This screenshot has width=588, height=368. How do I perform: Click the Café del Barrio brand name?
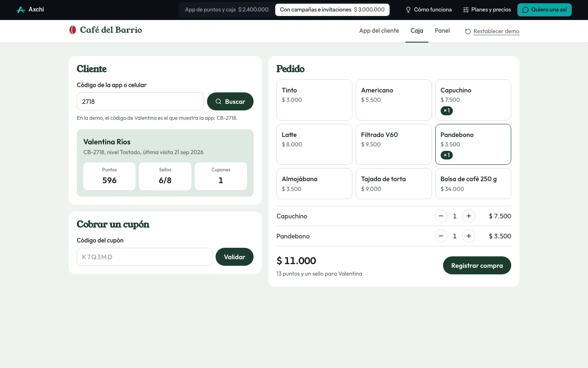point(111,30)
